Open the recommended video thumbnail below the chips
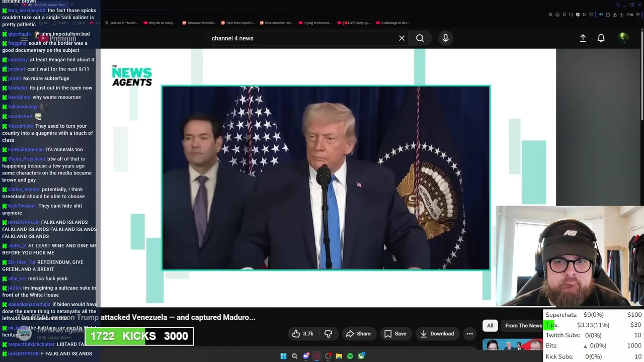Viewport: 644px width, 362px height. pyautogui.click(x=513, y=345)
